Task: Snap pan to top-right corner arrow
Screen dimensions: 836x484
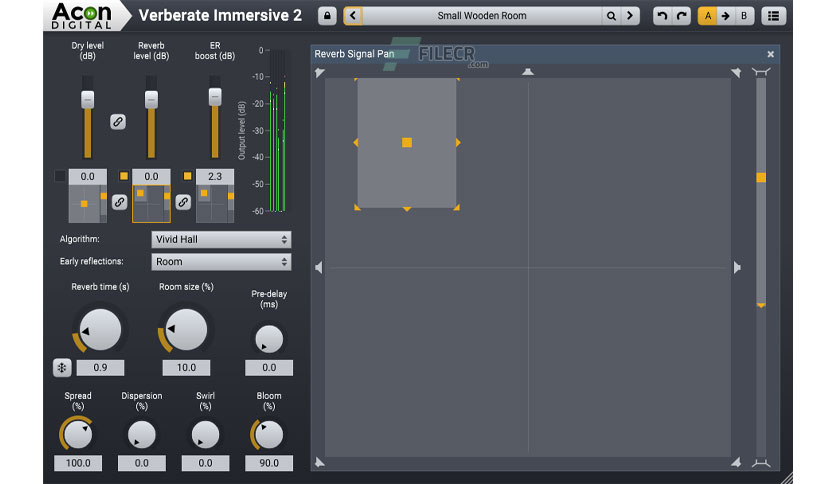Action: (736, 72)
